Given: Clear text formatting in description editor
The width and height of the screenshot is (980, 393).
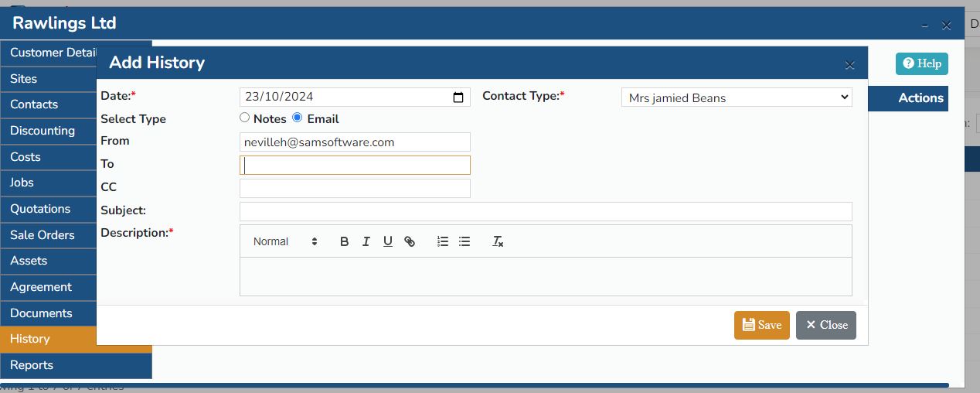Looking at the screenshot, I should tap(499, 241).
